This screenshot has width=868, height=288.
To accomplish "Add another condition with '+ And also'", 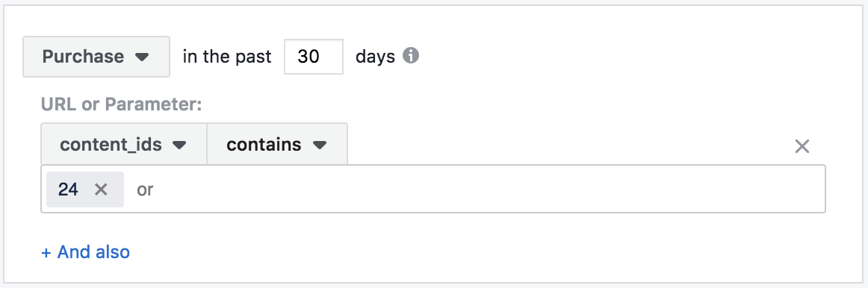I will point(86,252).
